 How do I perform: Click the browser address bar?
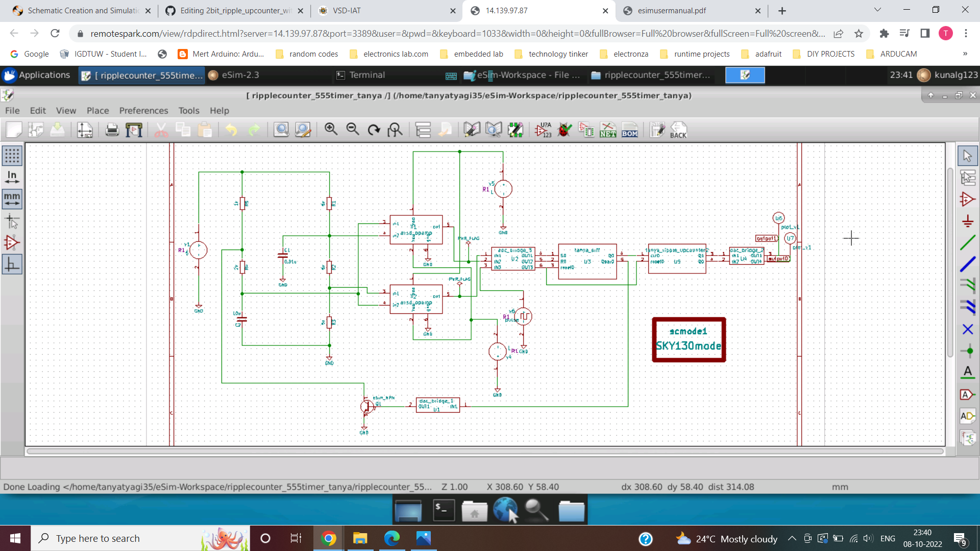click(x=357, y=33)
